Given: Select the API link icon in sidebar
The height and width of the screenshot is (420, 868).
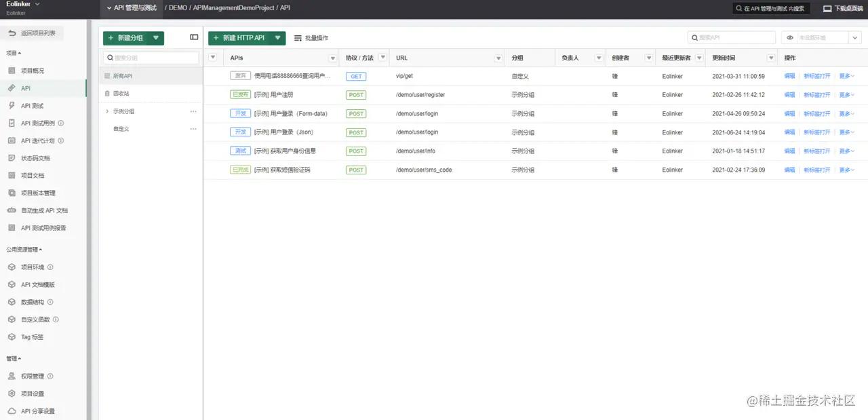Looking at the screenshot, I should 12,88.
